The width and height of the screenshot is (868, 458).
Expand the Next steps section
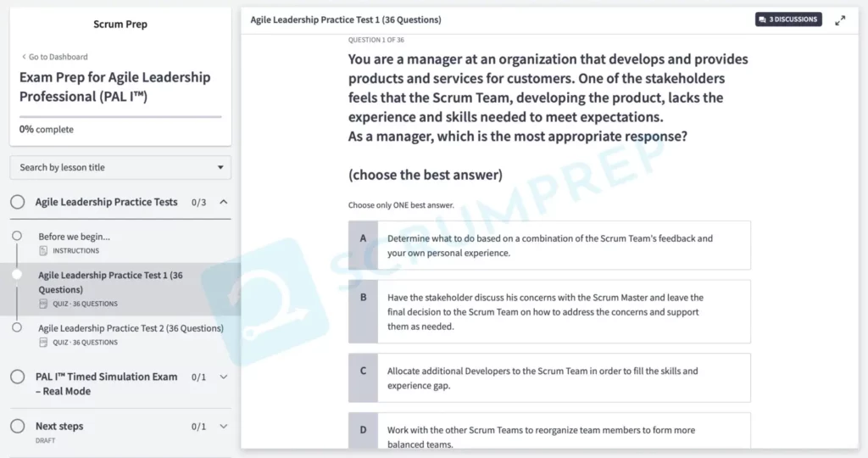(224, 427)
